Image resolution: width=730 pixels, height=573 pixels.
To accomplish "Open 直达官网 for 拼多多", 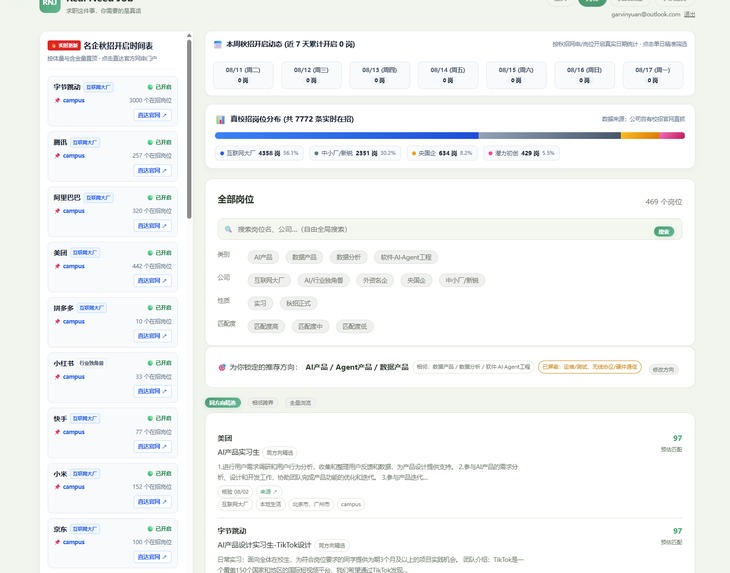I will 152,336.
